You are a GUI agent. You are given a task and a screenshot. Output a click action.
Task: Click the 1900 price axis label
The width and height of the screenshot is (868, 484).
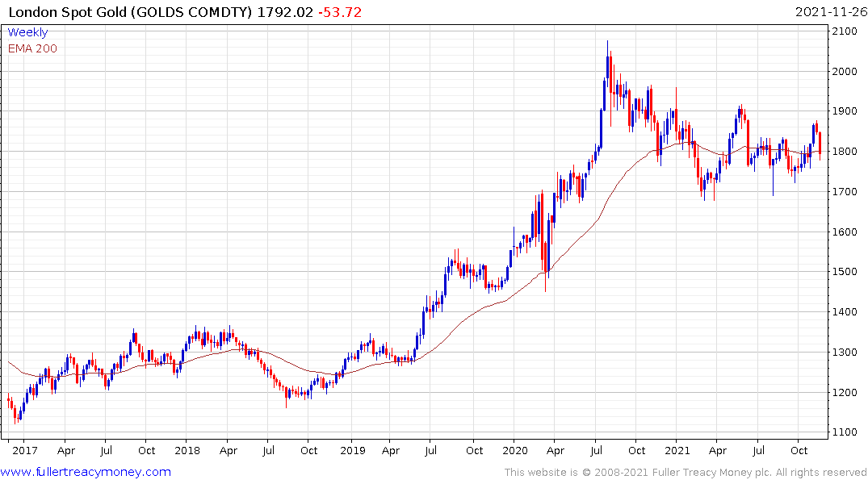845,111
